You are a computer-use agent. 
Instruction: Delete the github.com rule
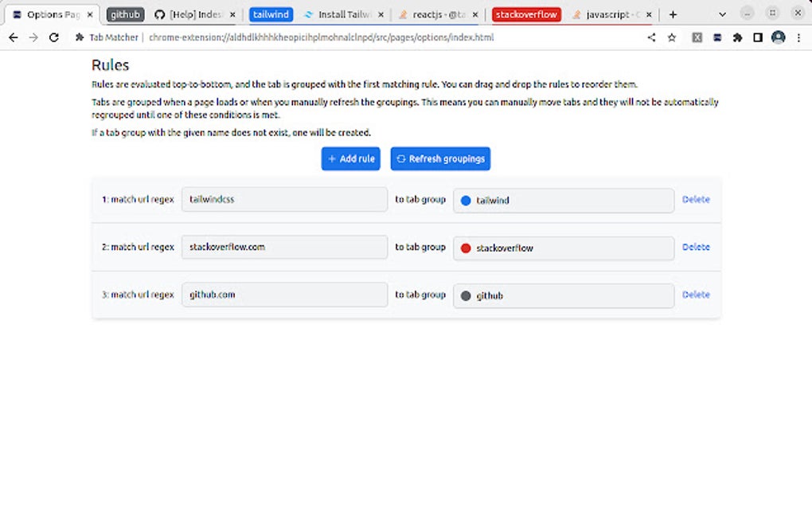pos(696,295)
